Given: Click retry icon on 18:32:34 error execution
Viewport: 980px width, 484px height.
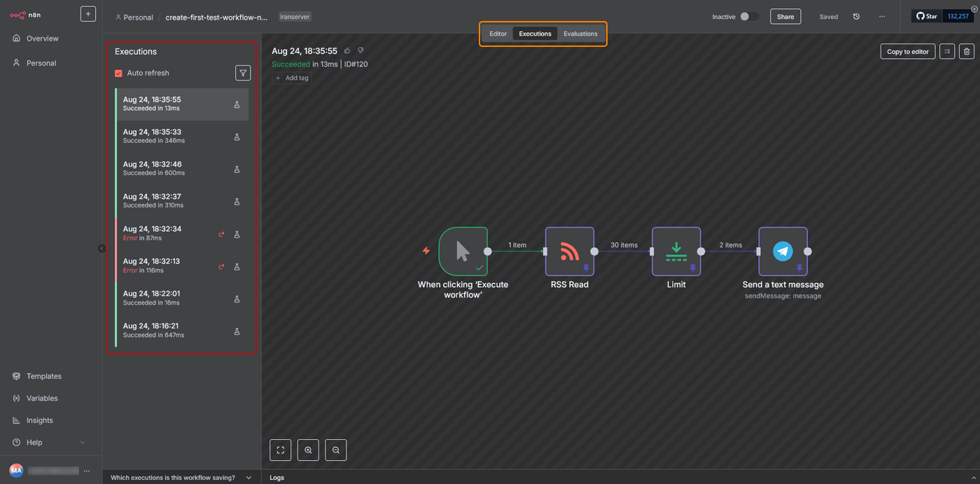Looking at the screenshot, I should point(221,234).
